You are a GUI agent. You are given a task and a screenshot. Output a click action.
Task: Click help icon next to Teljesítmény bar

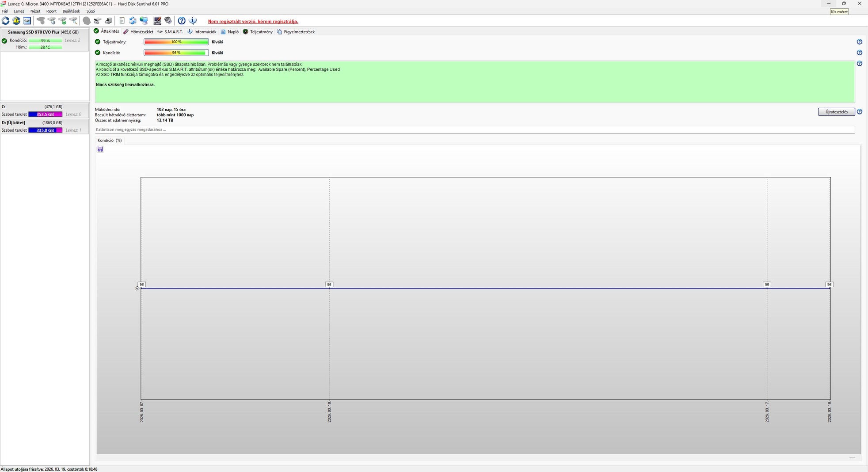(859, 42)
